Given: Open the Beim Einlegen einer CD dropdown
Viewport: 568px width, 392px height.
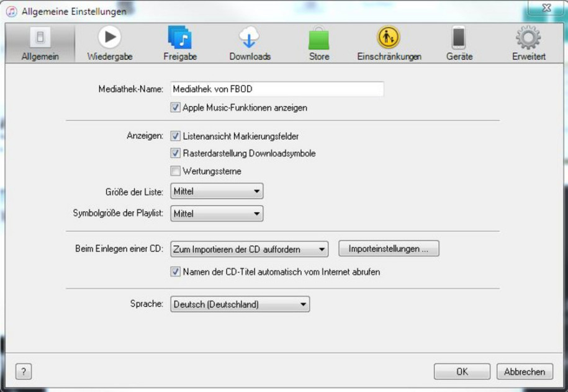Looking at the screenshot, I should click(249, 249).
